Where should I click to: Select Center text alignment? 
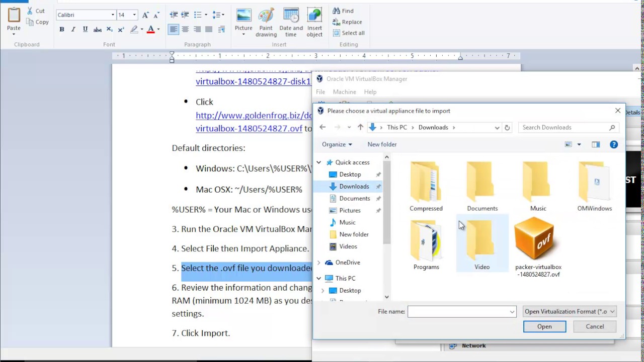pos(185,30)
